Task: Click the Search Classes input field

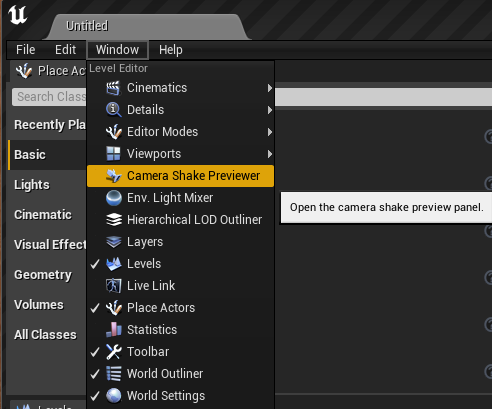Action: (x=49, y=97)
